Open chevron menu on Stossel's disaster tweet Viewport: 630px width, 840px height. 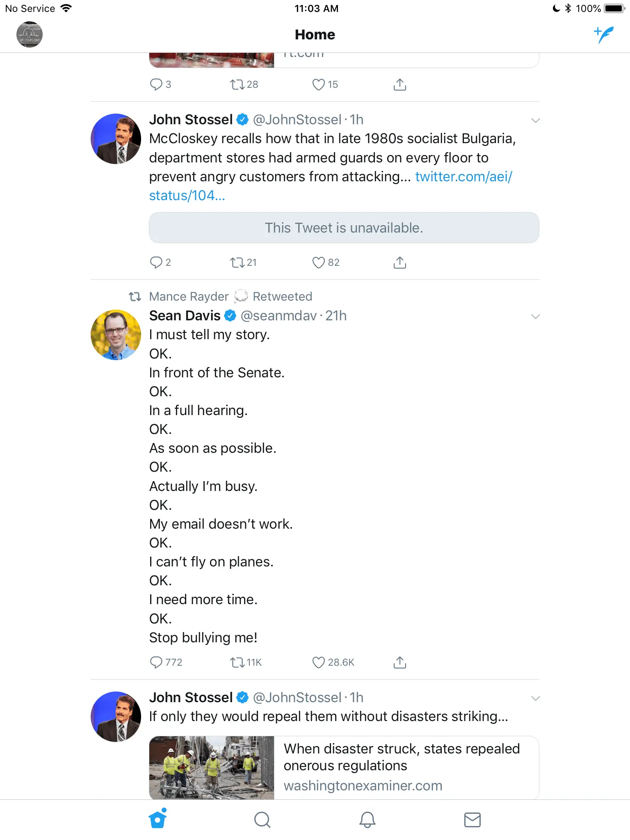click(535, 698)
